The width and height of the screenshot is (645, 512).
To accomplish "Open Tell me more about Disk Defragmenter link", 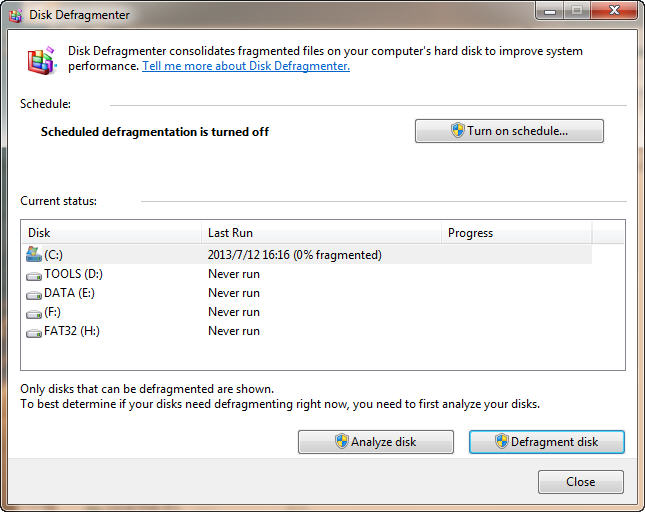I will 246,66.
